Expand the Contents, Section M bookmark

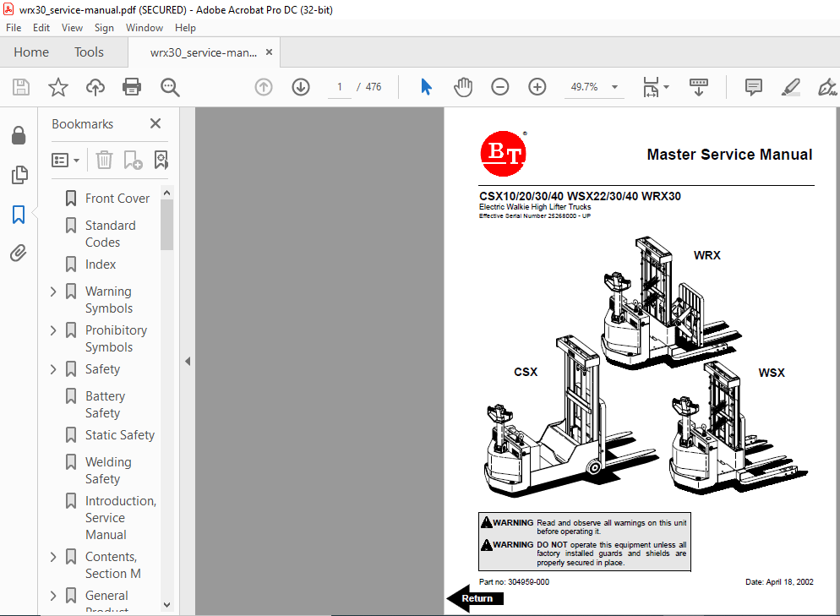coord(53,557)
